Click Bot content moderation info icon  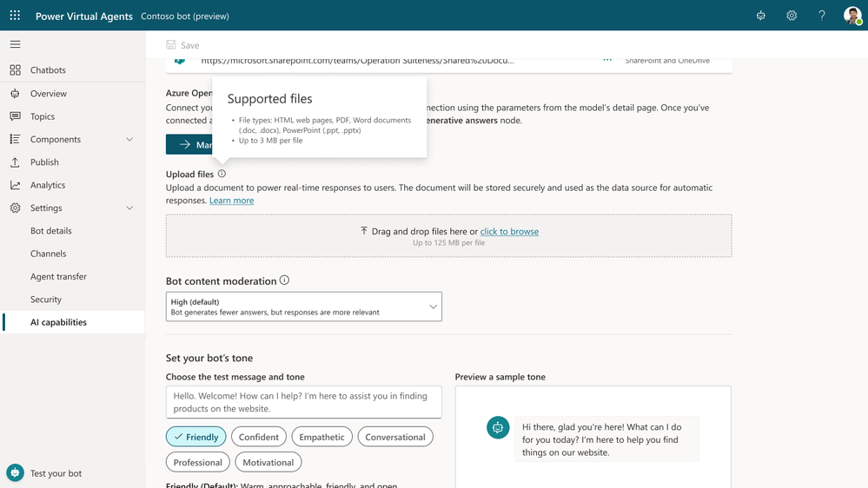coord(284,280)
